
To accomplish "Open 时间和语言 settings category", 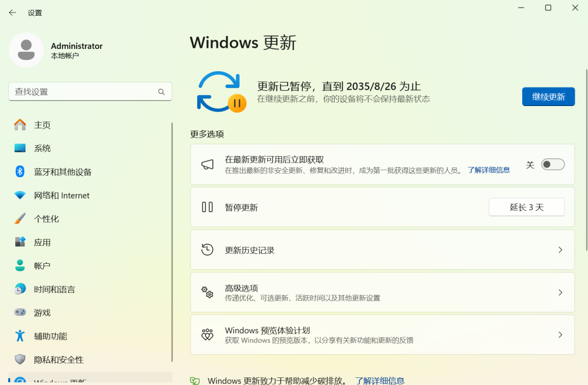I will click(x=90, y=289).
